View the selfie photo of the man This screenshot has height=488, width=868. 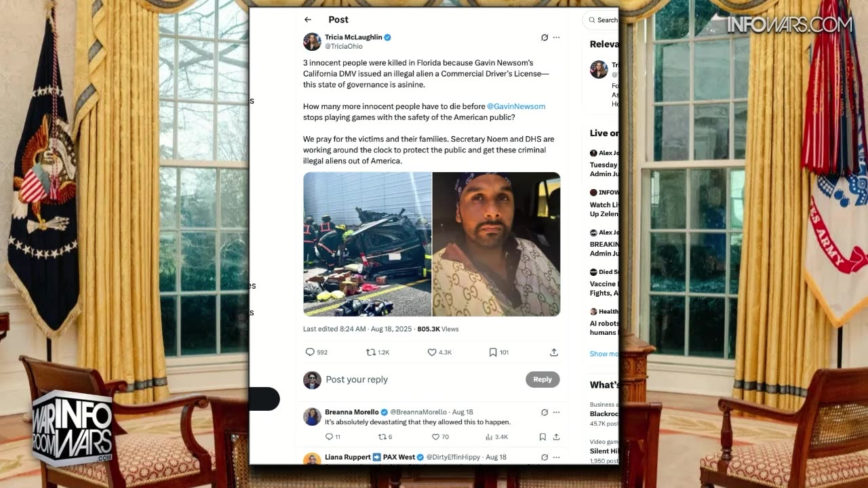point(496,244)
